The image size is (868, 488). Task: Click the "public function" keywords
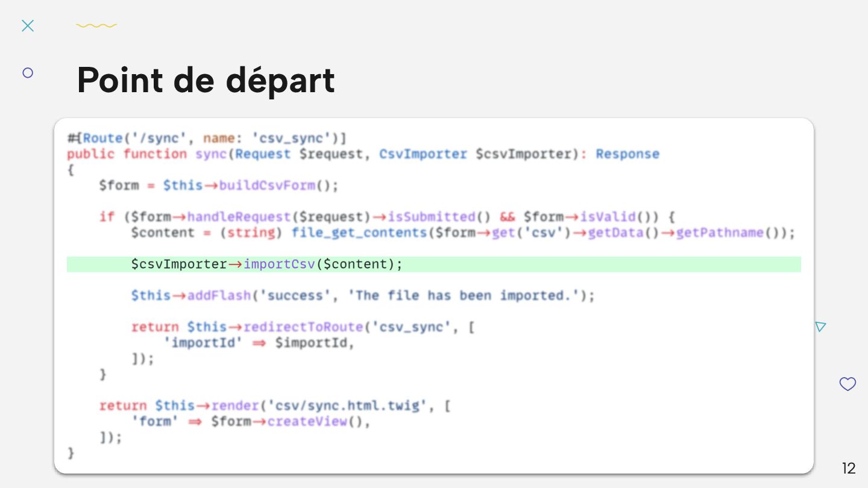pyautogui.click(x=127, y=154)
